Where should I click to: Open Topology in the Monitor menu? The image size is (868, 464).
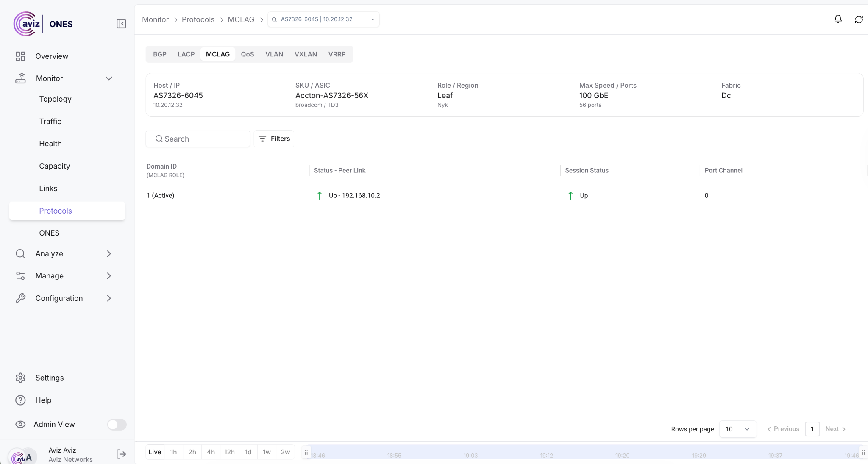pyautogui.click(x=55, y=99)
